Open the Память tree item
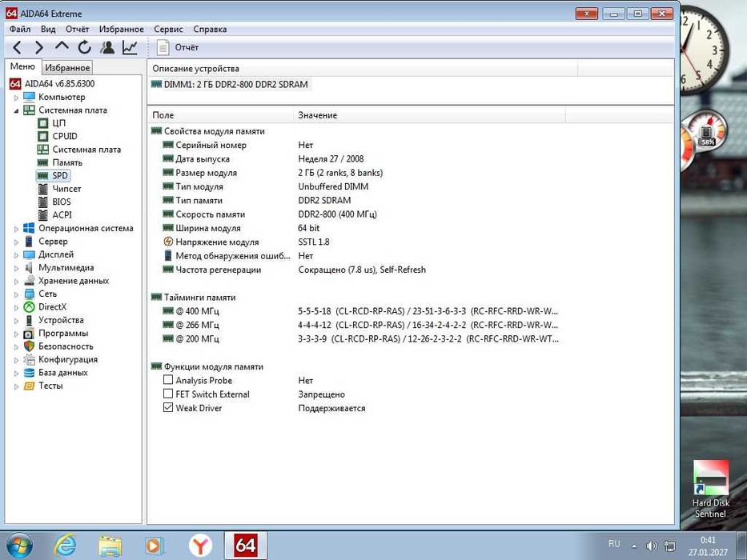The height and width of the screenshot is (560, 747). 67,162
